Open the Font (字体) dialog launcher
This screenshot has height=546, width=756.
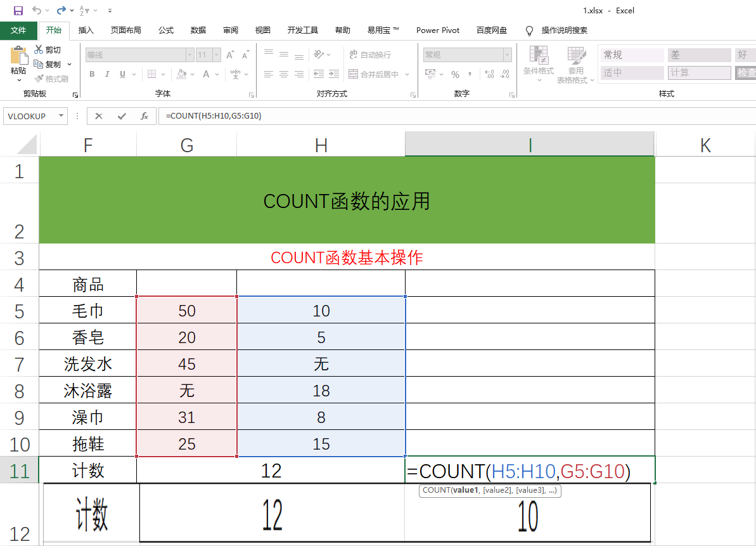[251, 95]
